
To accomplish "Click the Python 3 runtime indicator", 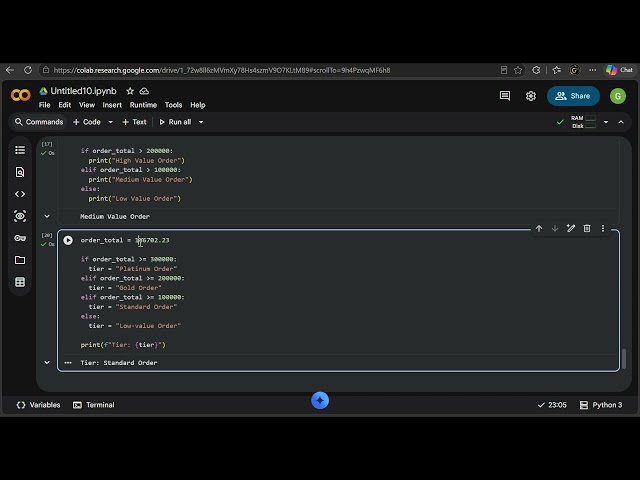I will coord(601,405).
